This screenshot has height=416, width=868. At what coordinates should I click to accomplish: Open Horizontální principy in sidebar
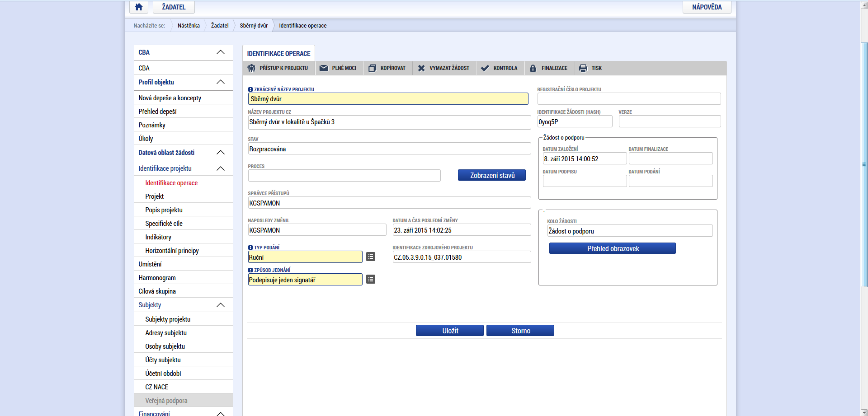click(x=184, y=251)
